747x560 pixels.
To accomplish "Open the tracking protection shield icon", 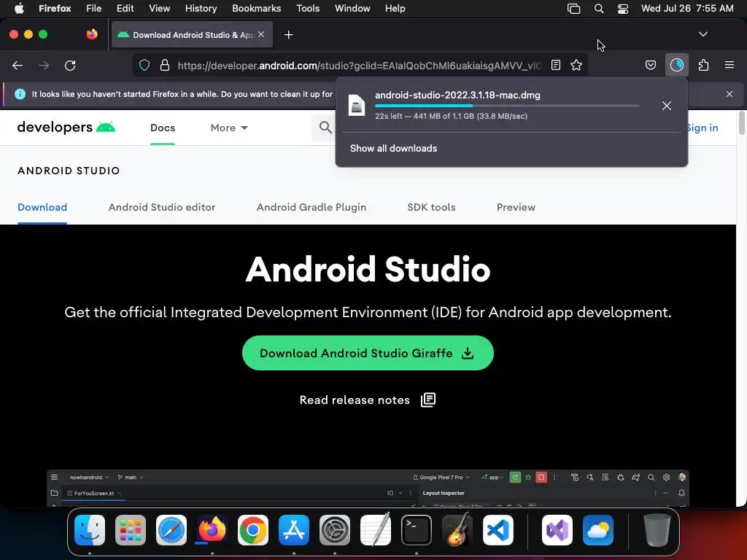I will (x=144, y=65).
